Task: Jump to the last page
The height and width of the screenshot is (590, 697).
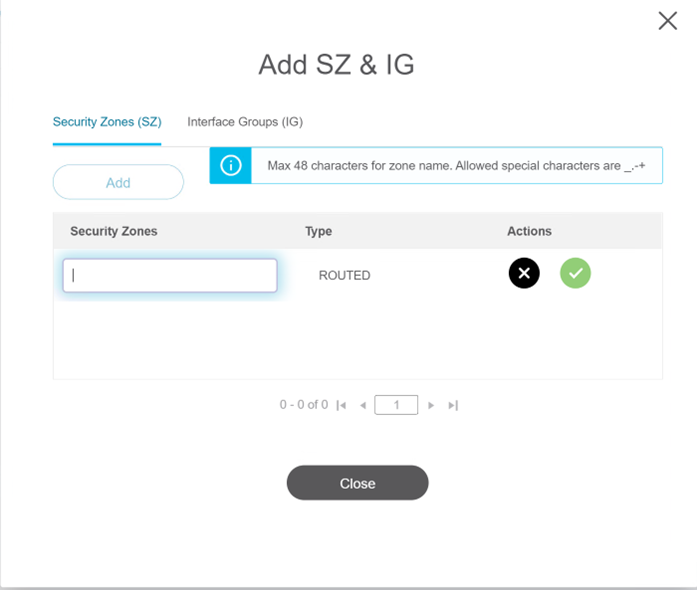Action: pyautogui.click(x=453, y=405)
